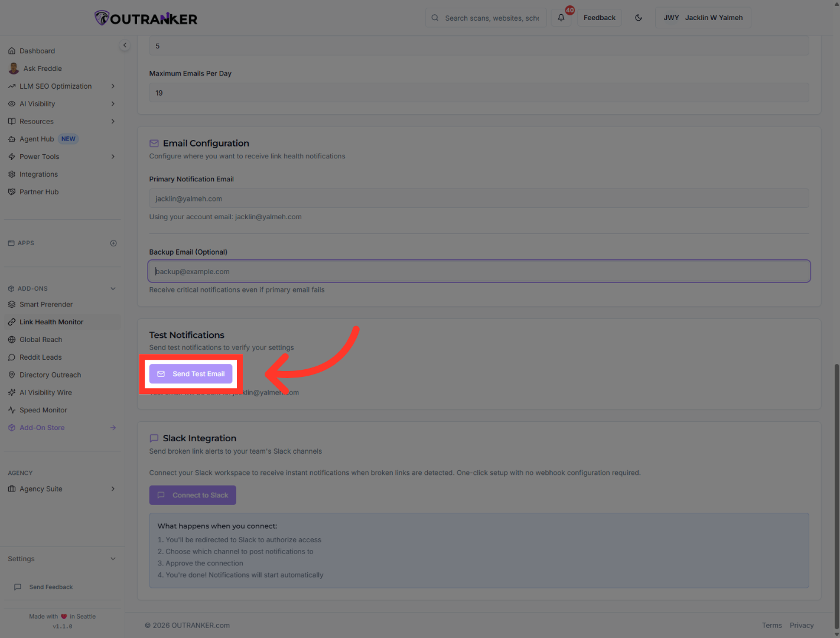Focus the Backup Email input field
840x638 pixels.
(x=478, y=272)
